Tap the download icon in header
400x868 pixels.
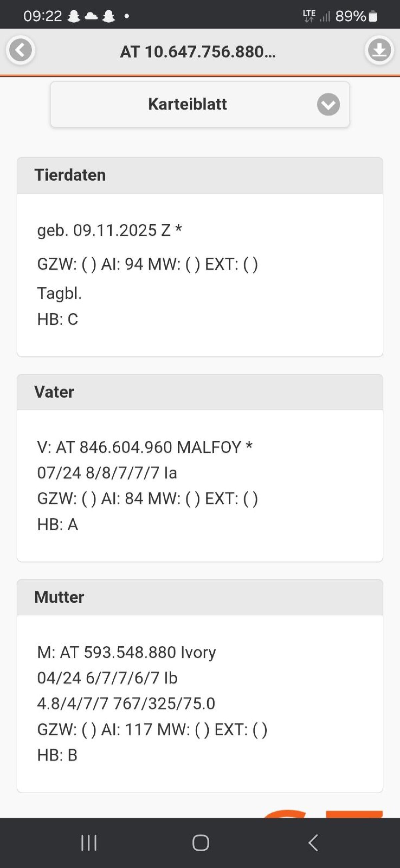pyautogui.click(x=379, y=50)
